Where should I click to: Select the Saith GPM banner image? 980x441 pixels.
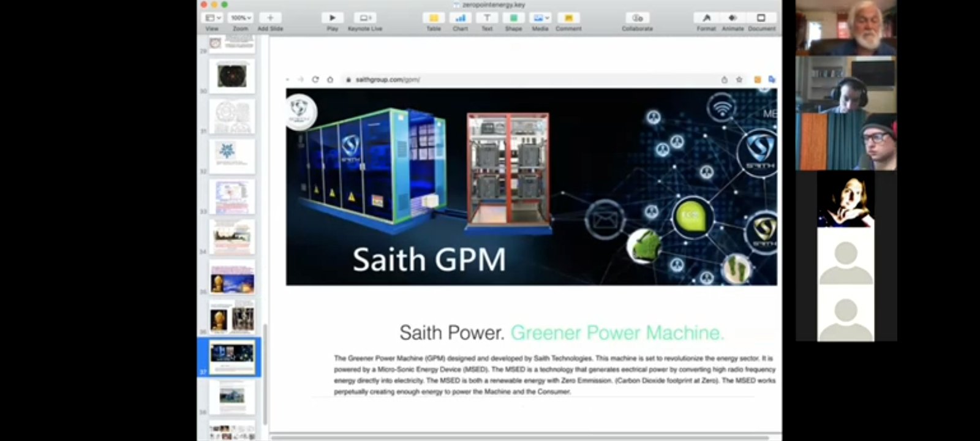(x=531, y=187)
